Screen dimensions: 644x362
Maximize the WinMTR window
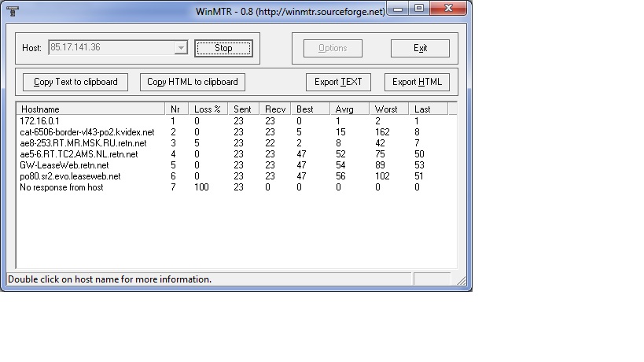click(419, 8)
